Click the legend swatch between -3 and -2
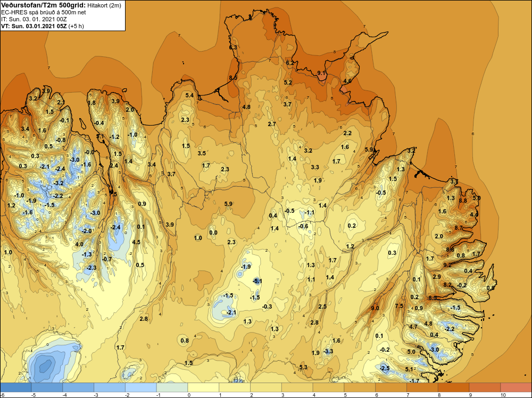The width and height of the screenshot is (532, 398). click(x=110, y=387)
